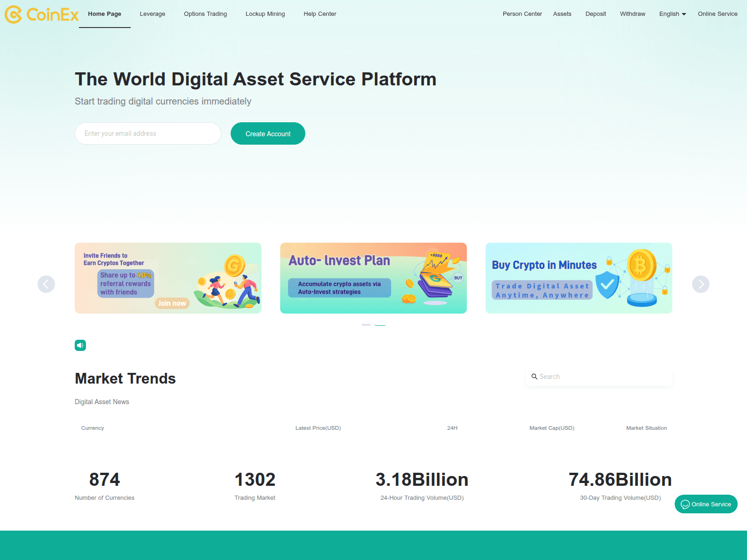Open the Leverage menu item
Viewport: 747px width, 560px height.
[153, 14]
